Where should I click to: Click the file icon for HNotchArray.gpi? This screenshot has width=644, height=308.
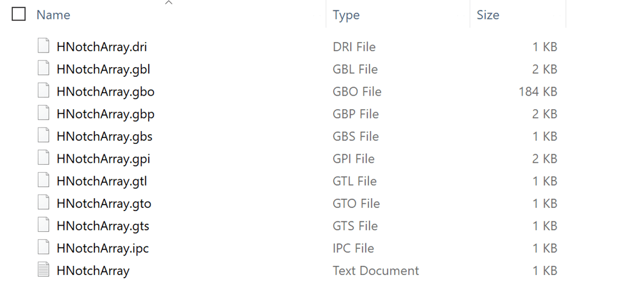[43, 158]
